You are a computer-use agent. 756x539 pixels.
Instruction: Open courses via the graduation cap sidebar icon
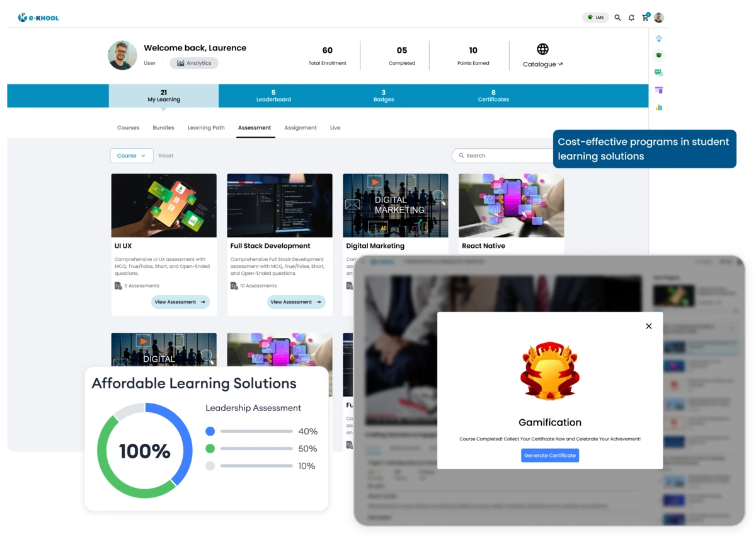click(x=659, y=55)
